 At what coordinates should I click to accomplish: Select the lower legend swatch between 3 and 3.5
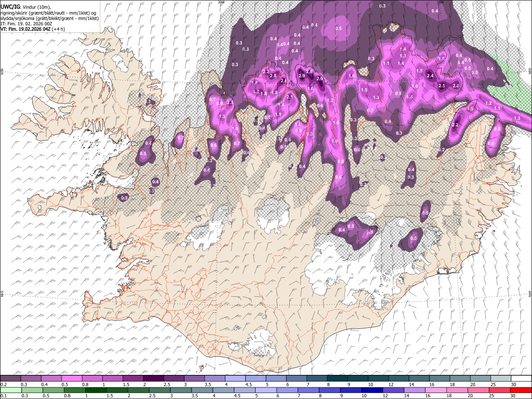coord(181,390)
